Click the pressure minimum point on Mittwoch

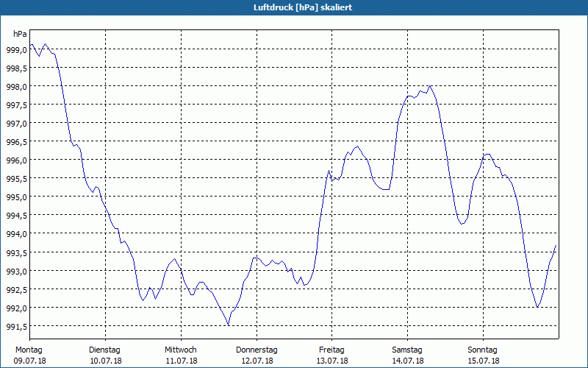[229, 325]
